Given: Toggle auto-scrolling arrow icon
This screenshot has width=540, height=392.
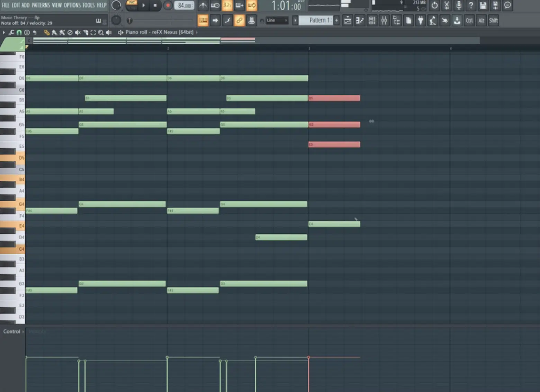Looking at the screenshot, I should [x=215, y=20].
